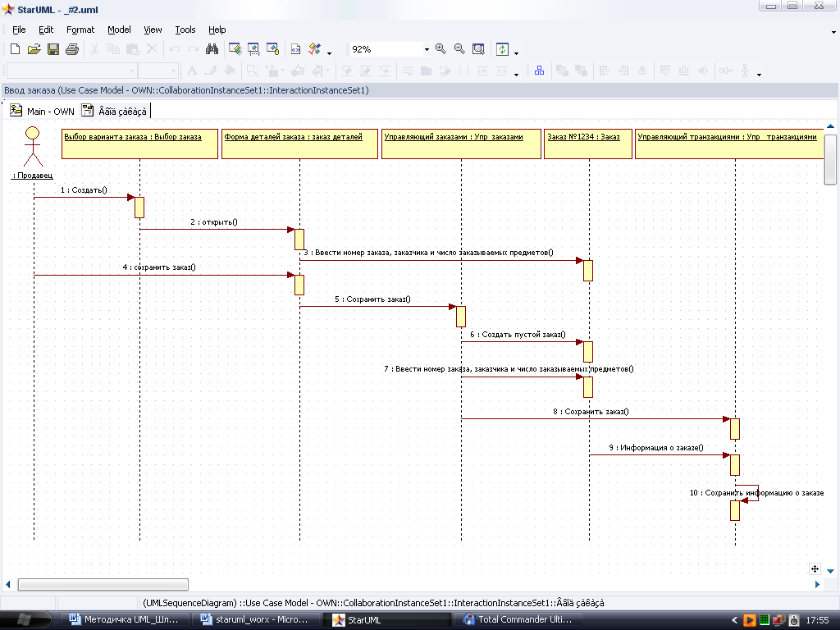The height and width of the screenshot is (630, 840).
Task: Click the Windows Start button
Action: pyautogui.click(x=25, y=620)
